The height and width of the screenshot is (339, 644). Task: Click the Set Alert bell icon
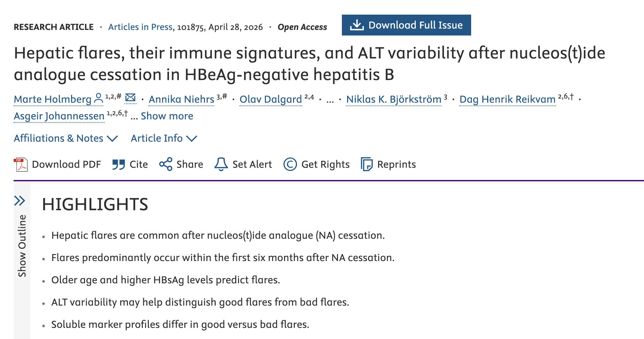(221, 164)
